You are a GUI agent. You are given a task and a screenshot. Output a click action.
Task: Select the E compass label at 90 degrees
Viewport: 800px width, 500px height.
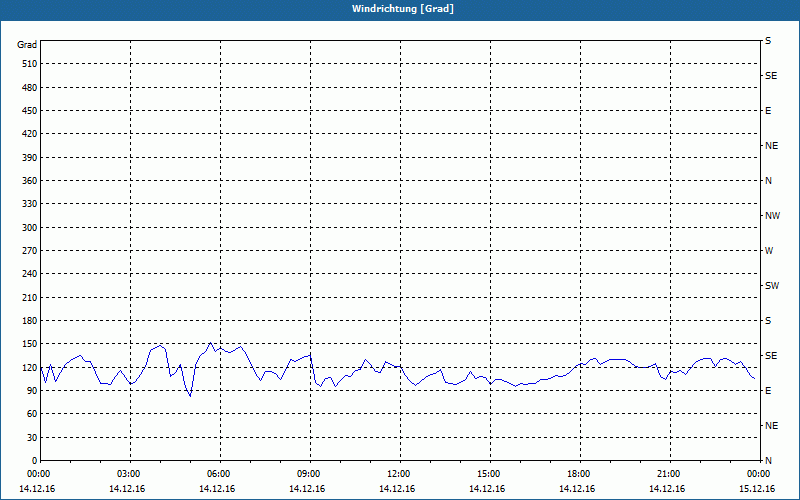(768, 391)
